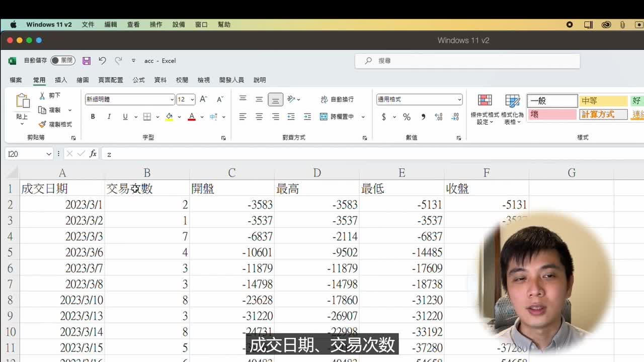Click the Paste clipboard icon

pyautogui.click(x=23, y=102)
